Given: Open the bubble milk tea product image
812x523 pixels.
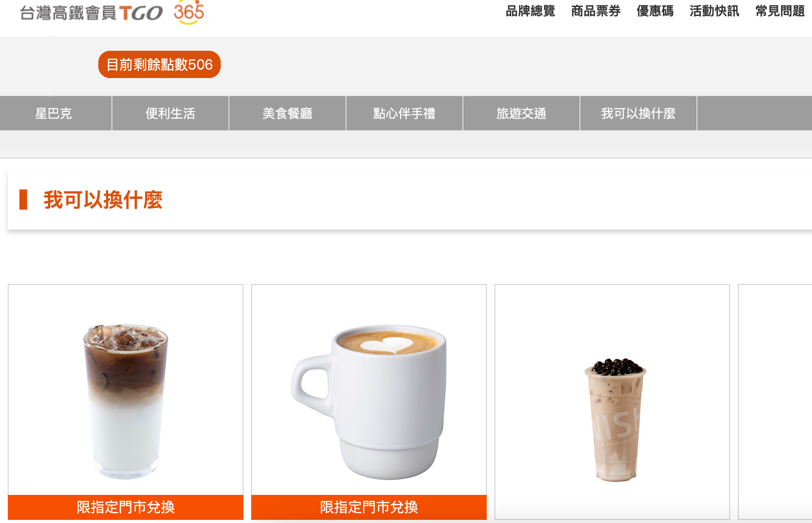Looking at the screenshot, I should 615,420.
